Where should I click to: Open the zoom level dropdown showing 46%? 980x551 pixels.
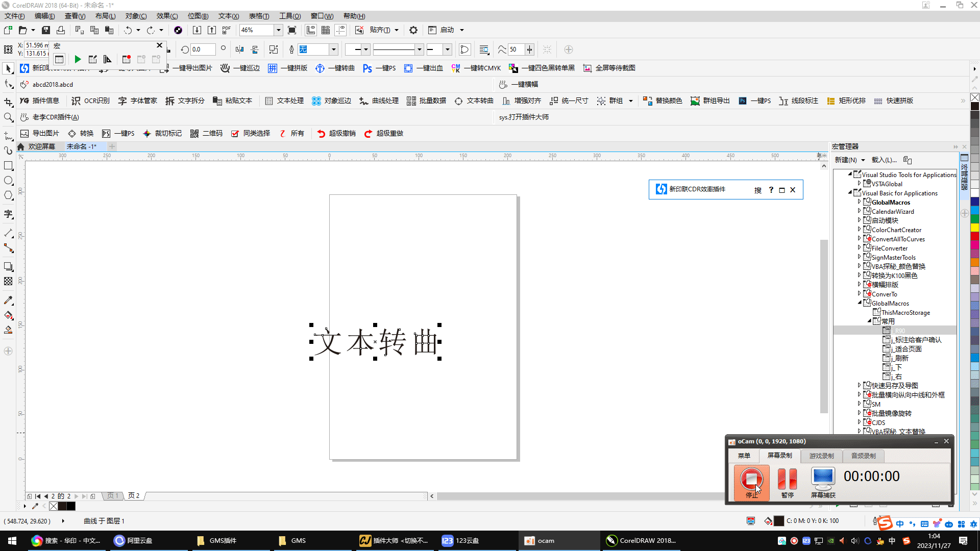point(278,30)
